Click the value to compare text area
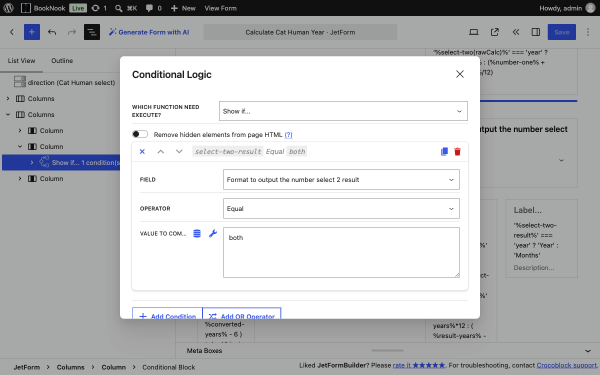600x375 pixels. (341, 253)
